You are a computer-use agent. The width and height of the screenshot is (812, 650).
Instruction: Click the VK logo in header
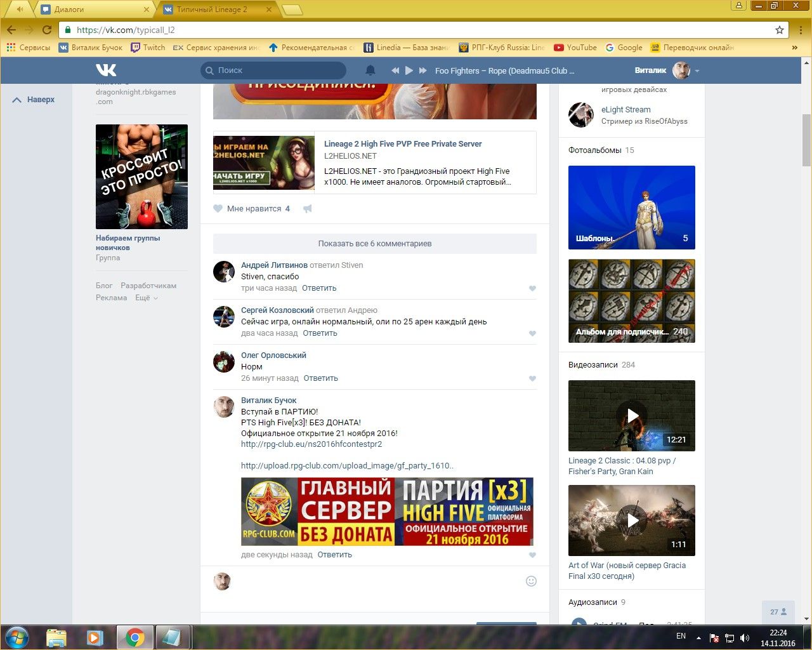pyautogui.click(x=106, y=70)
